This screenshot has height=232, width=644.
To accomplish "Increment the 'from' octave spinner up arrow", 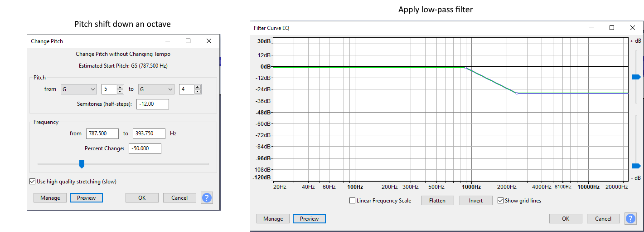I will tap(120, 87).
